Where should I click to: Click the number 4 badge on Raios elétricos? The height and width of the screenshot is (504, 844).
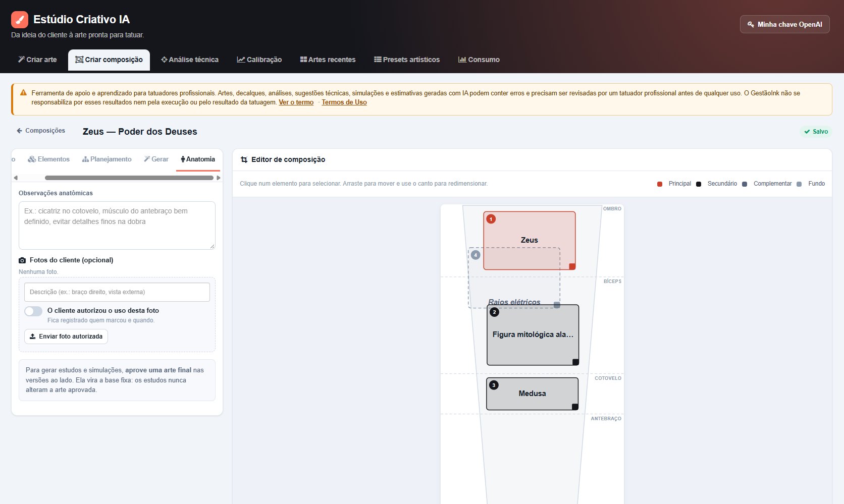(476, 255)
